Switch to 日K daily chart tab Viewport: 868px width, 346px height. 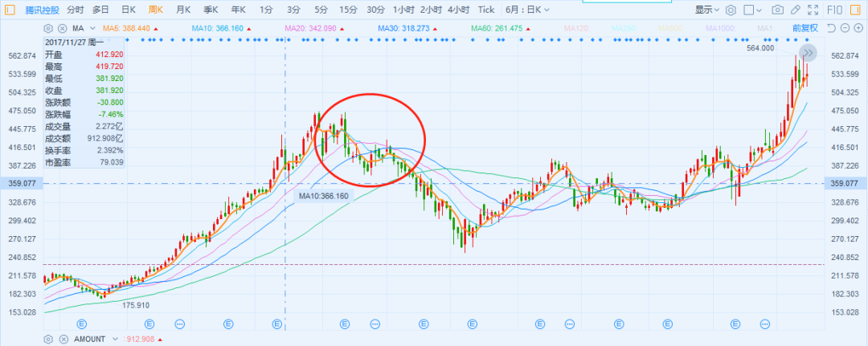[129, 10]
